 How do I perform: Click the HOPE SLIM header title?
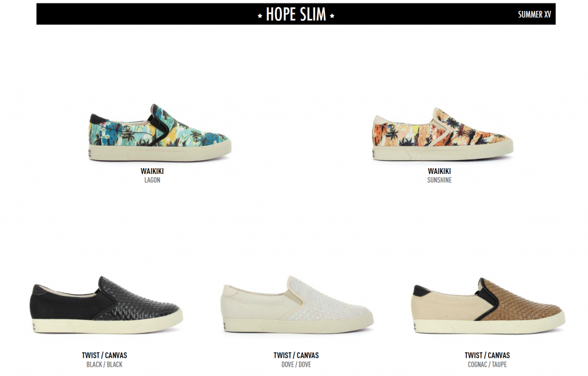(296, 14)
